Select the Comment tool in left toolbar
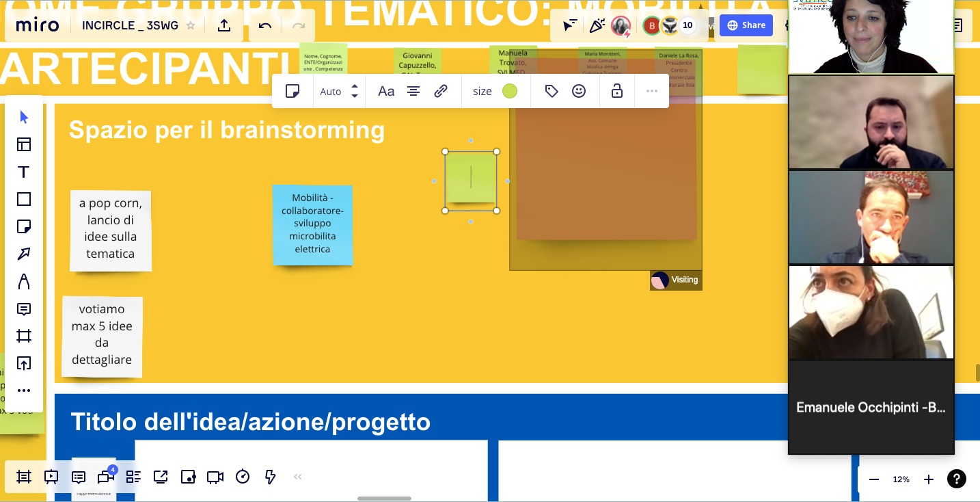980x502 pixels. coord(24,309)
